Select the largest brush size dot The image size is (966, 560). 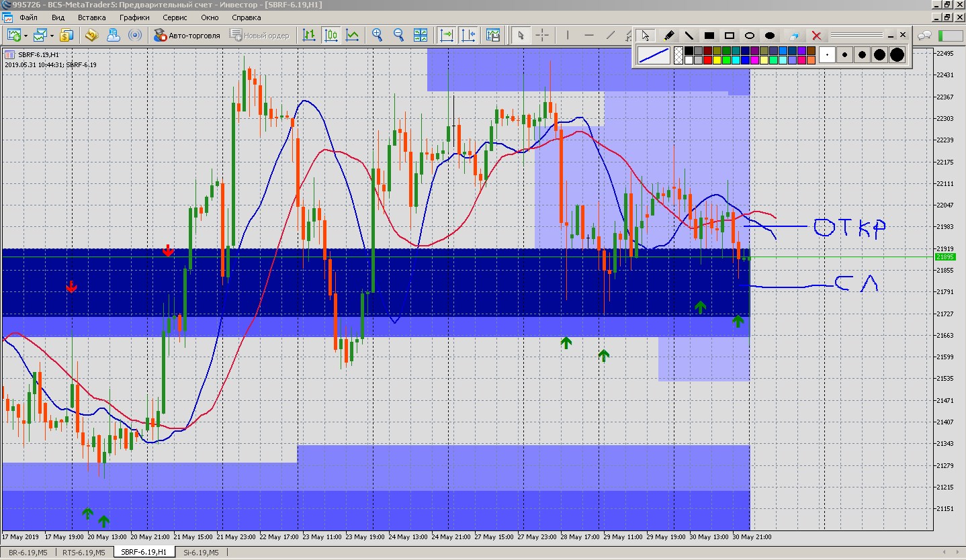pyautogui.click(x=897, y=55)
